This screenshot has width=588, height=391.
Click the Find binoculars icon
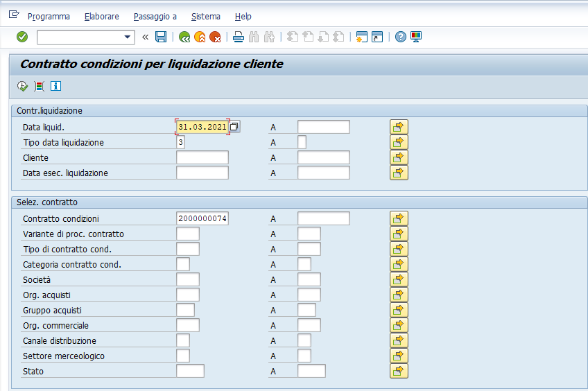pos(254,37)
